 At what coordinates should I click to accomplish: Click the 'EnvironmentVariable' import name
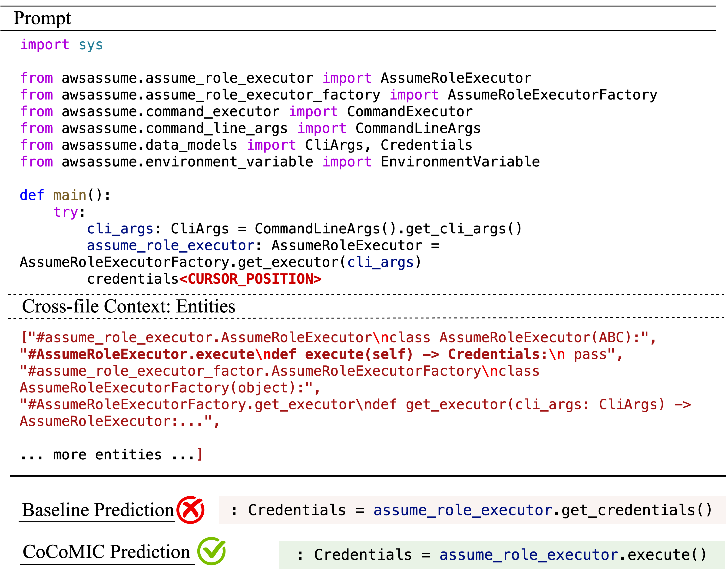pyautogui.click(x=460, y=162)
